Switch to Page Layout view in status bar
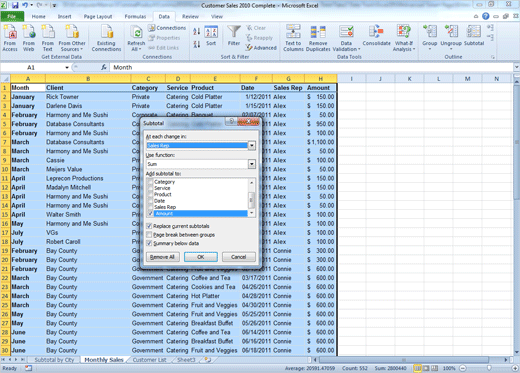The width and height of the screenshot is (520, 373). pos(426,368)
